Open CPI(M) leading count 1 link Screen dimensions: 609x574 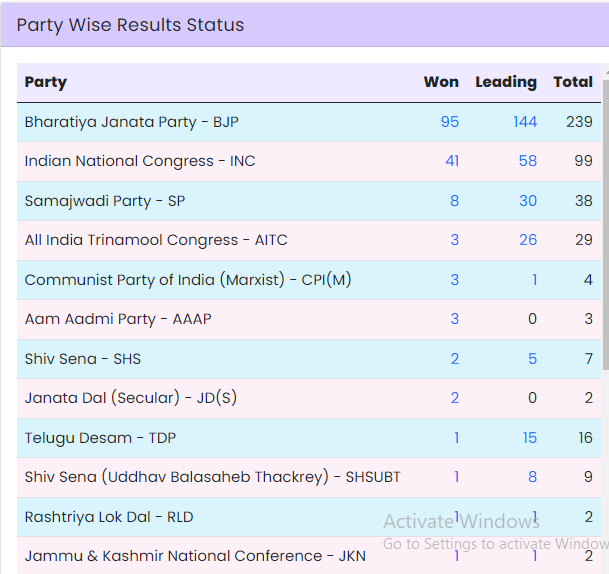pos(534,280)
